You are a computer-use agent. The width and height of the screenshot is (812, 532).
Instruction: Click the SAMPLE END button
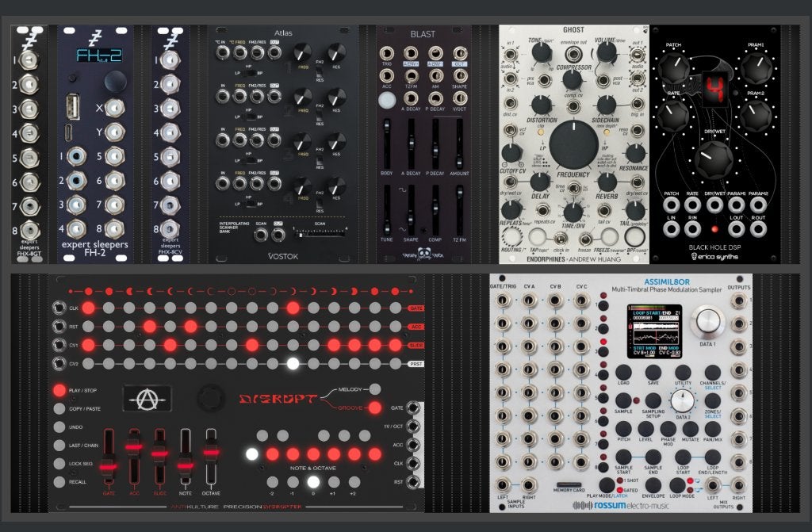(653, 457)
